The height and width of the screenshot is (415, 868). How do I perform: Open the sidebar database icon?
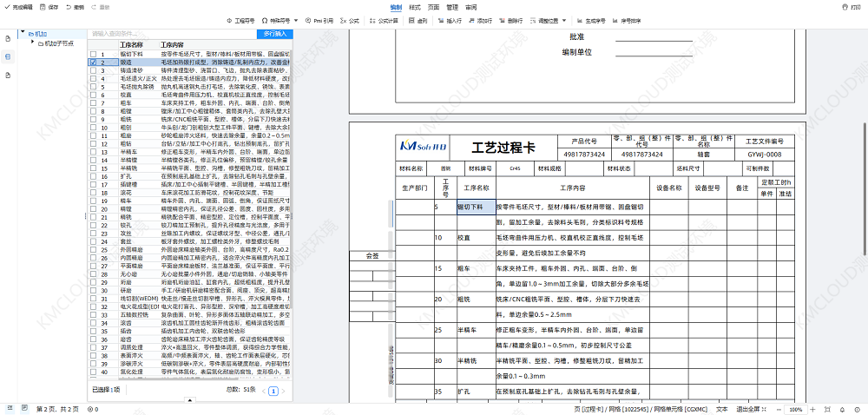point(8,56)
